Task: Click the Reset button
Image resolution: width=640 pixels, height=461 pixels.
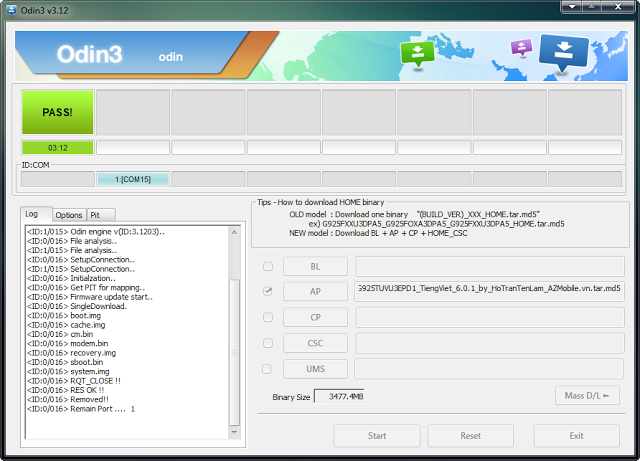Action: pyautogui.click(x=470, y=436)
